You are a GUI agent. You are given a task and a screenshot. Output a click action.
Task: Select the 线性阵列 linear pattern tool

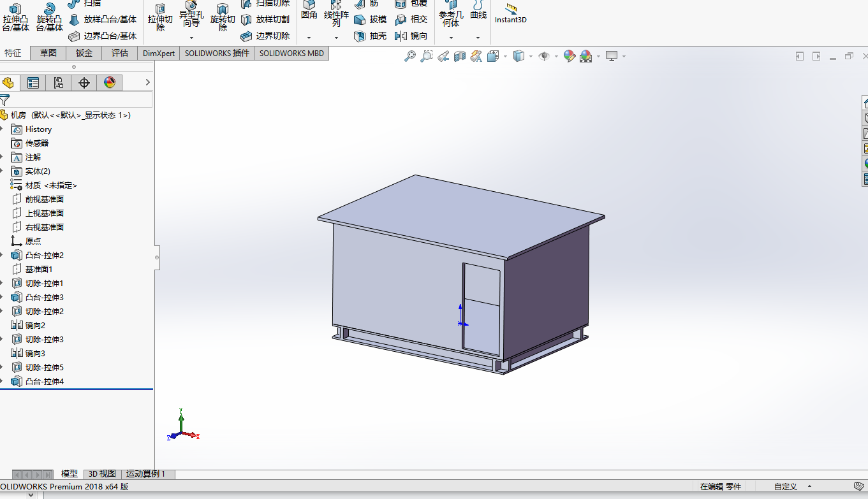click(336, 14)
